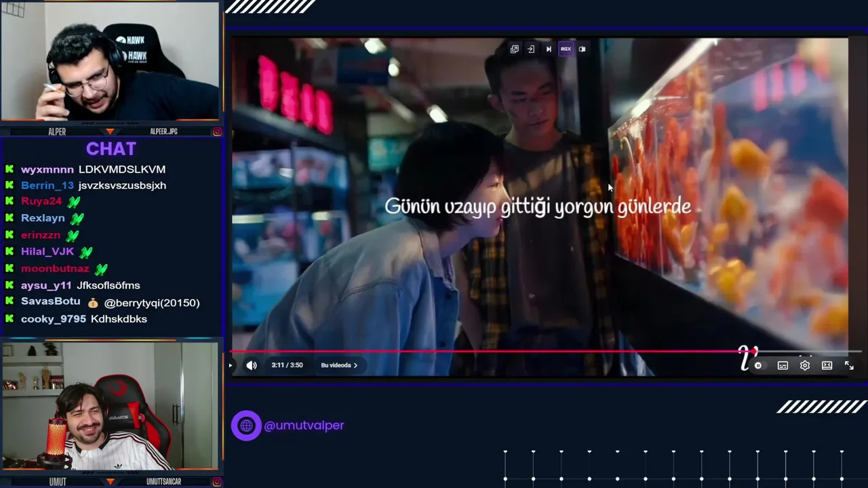The image size is (868, 488).
Task: Click the ALPER name label under top webcam
Action: [x=57, y=131]
